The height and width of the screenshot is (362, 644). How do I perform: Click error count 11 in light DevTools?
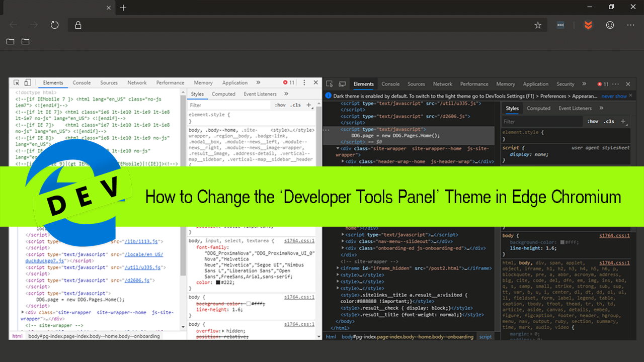pyautogui.click(x=289, y=83)
